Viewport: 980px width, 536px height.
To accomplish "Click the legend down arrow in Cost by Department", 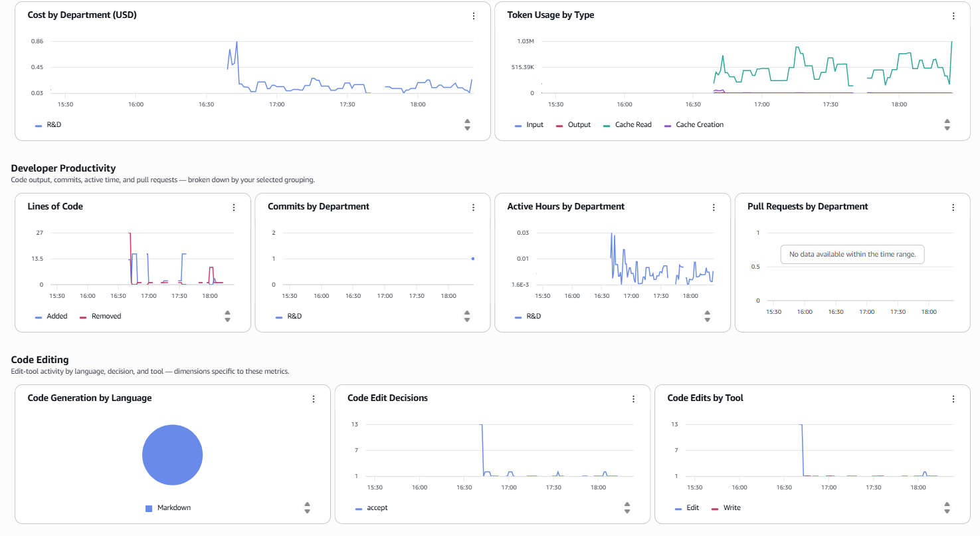I will click(467, 128).
